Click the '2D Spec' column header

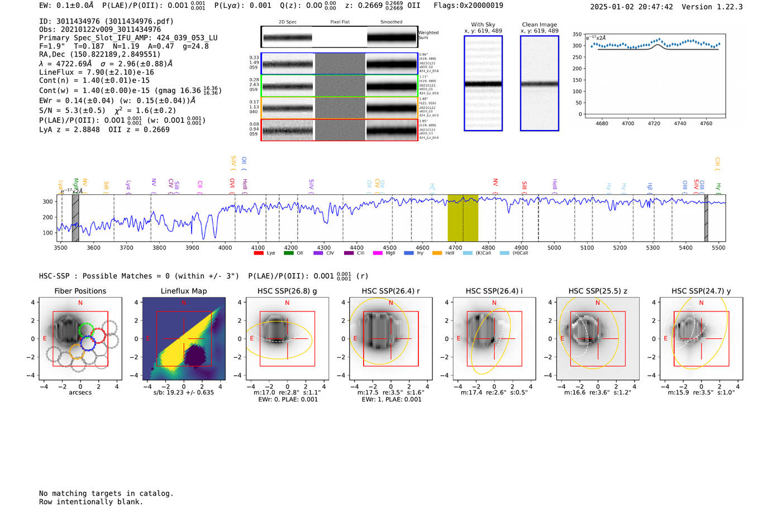(288, 22)
